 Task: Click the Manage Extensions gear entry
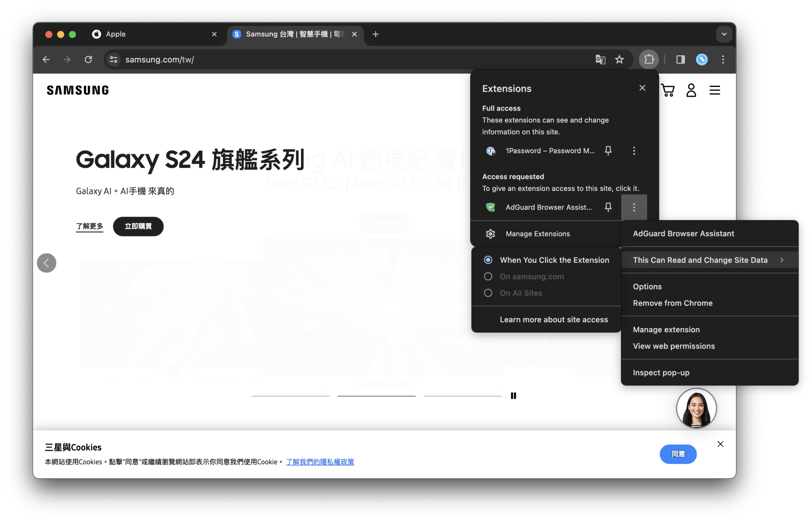click(x=537, y=234)
